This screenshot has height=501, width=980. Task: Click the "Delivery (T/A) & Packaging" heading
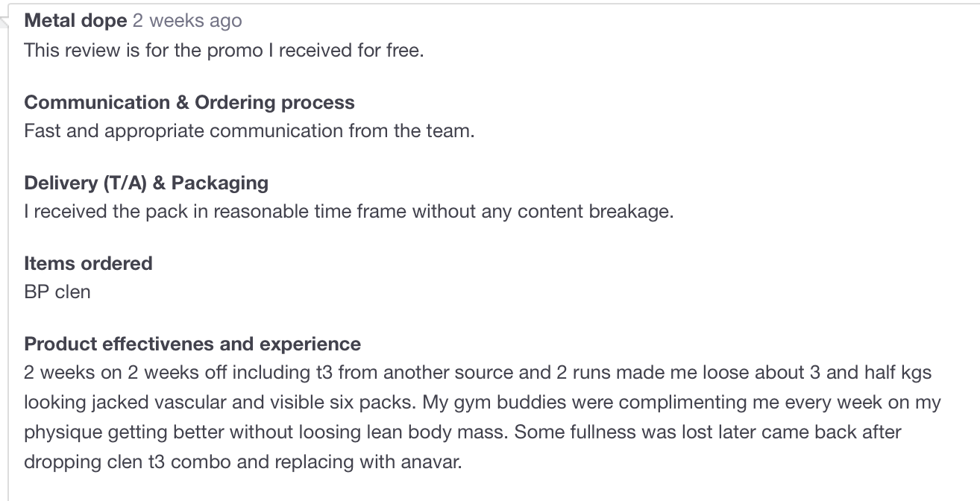coord(146,183)
